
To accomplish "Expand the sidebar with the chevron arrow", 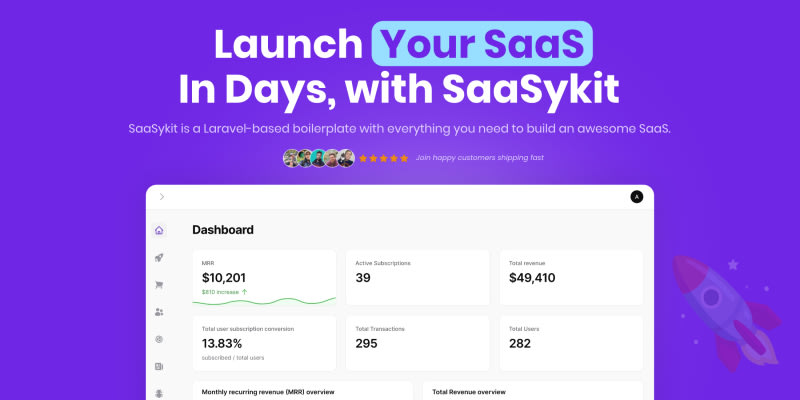I will [x=162, y=197].
